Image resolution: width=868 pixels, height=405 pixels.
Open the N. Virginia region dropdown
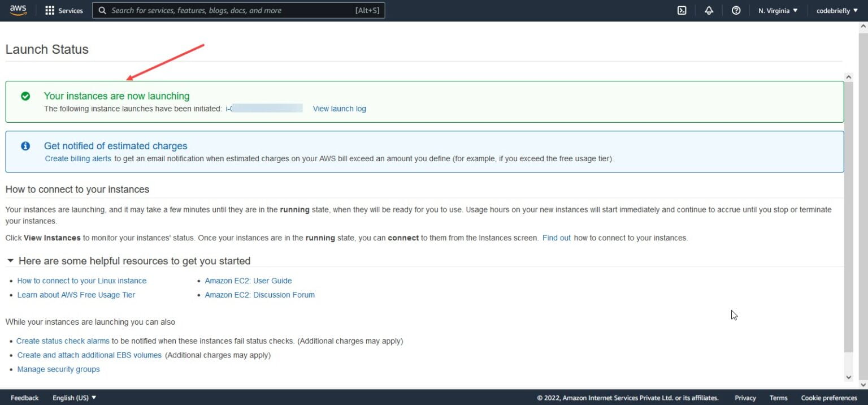click(x=778, y=10)
